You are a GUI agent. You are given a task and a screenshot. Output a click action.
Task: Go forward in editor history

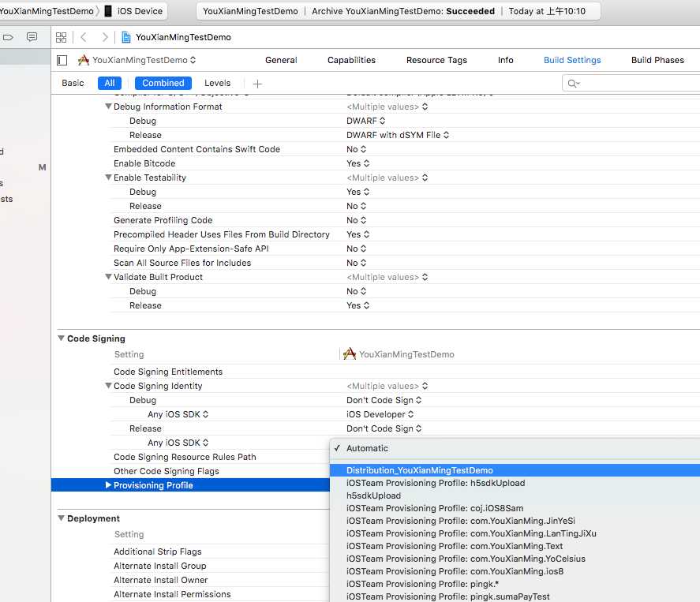(105, 37)
